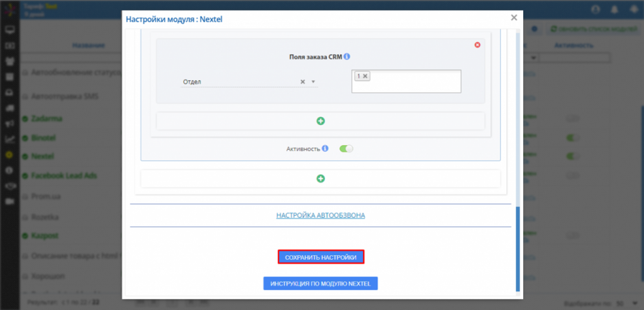Screen dimensions: 644x310
Task: Click the Активность column header
Action: point(574,45)
